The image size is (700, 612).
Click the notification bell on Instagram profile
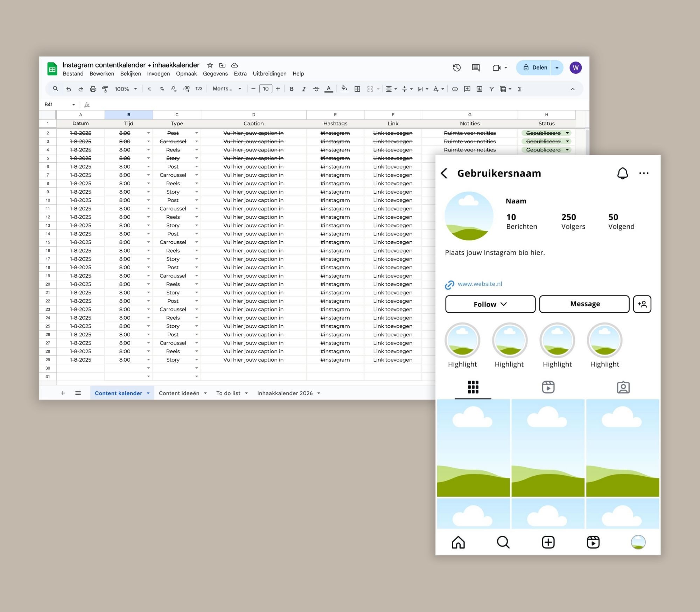622,173
